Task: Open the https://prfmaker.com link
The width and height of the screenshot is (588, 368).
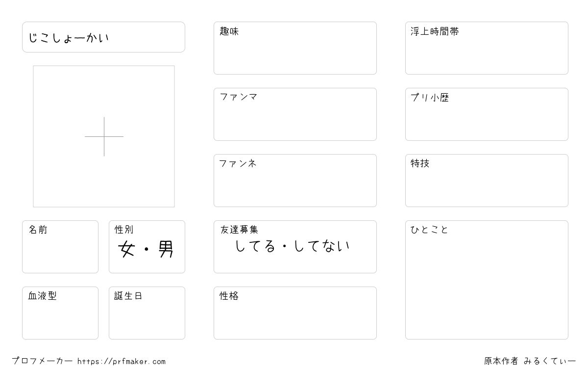Action: click(122, 362)
